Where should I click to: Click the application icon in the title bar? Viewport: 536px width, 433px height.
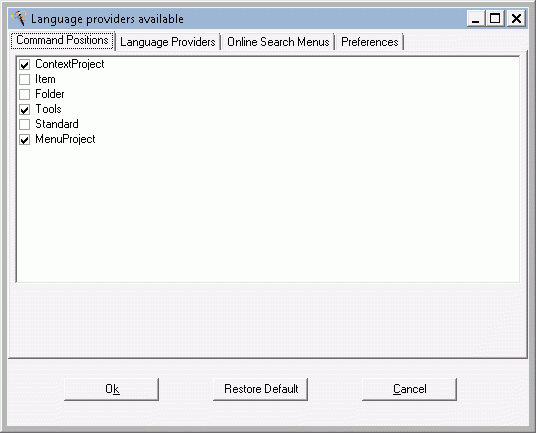tap(19, 18)
